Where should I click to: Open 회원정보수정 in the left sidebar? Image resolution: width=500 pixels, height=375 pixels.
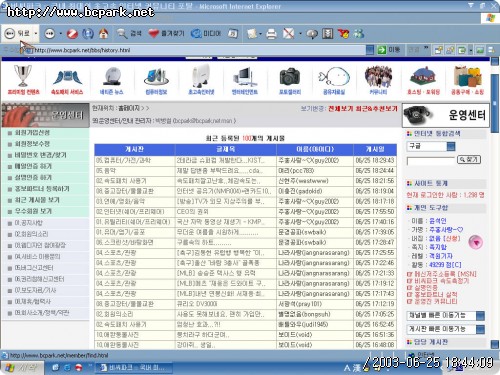pos(32,144)
